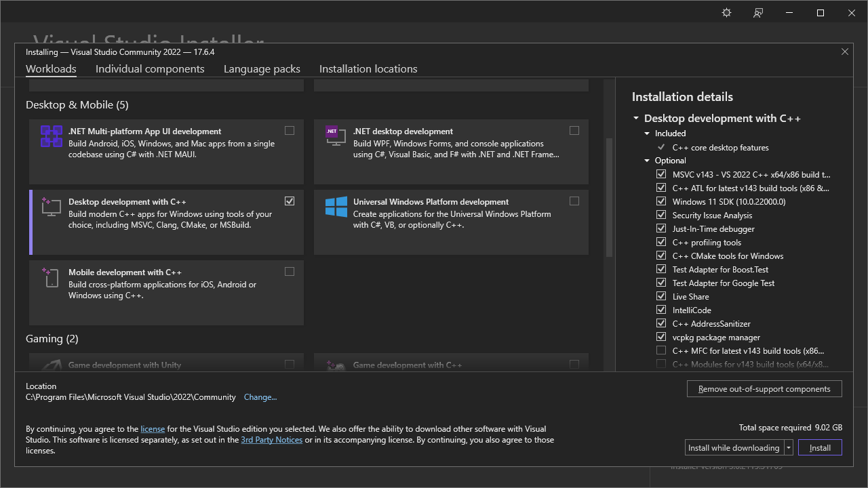Uncheck vcpkg package manager component
Screen dimensions: 868x488
click(x=661, y=337)
